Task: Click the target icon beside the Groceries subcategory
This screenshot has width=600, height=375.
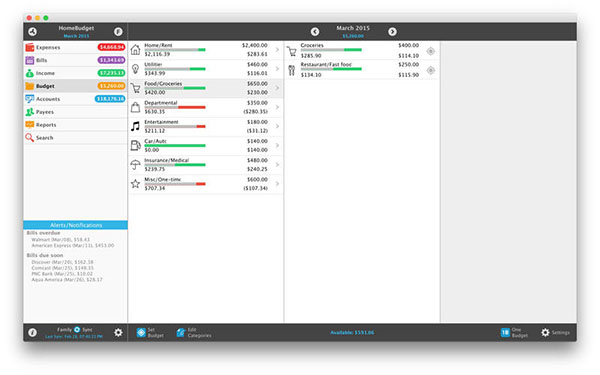Action: [x=430, y=51]
